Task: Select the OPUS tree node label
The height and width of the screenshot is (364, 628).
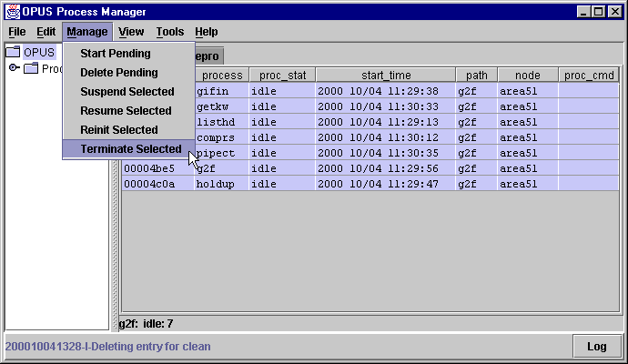Action: [x=39, y=53]
